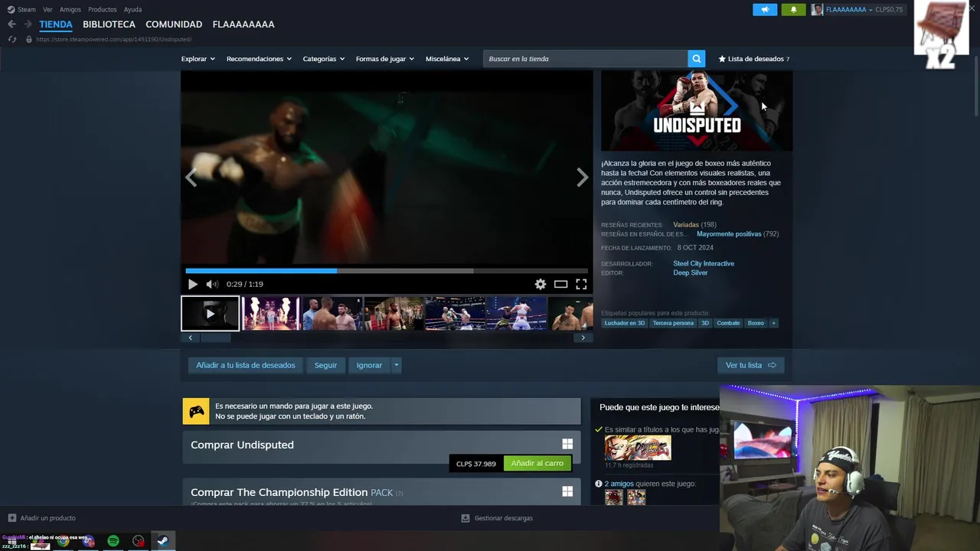The height and width of the screenshot is (551, 980).
Task: Open Chrome from the taskbar
Action: [x=64, y=543]
